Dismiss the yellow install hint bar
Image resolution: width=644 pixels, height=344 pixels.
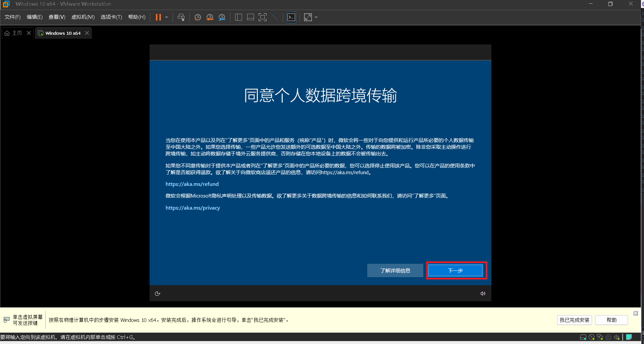tap(636, 313)
